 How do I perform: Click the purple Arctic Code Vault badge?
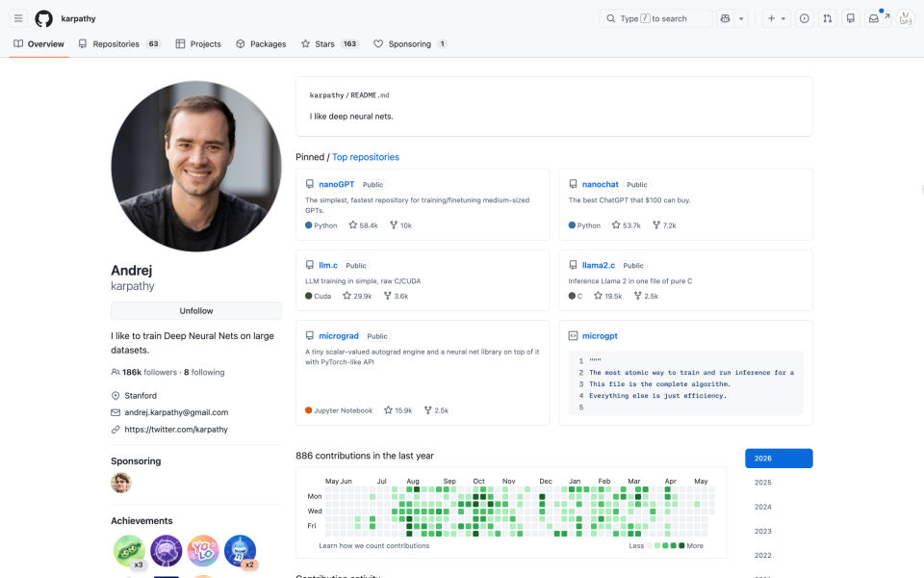point(167,551)
